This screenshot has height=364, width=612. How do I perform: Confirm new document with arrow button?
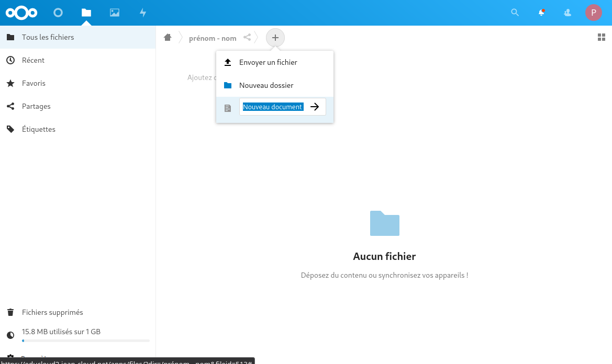click(315, 107)
